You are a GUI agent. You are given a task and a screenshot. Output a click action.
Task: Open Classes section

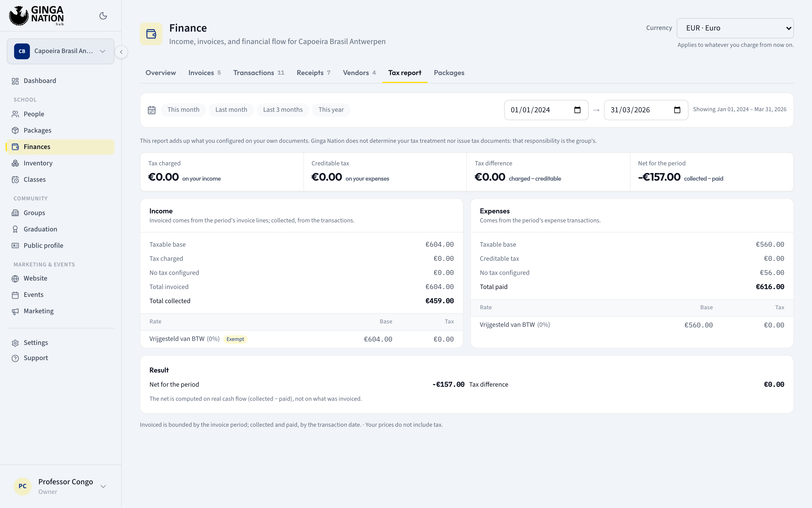pos(60,179)
